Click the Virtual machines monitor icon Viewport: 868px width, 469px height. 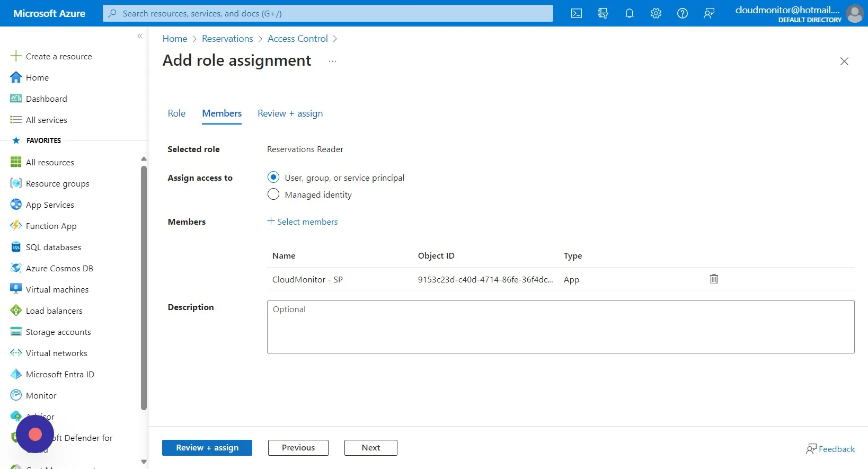16,289
